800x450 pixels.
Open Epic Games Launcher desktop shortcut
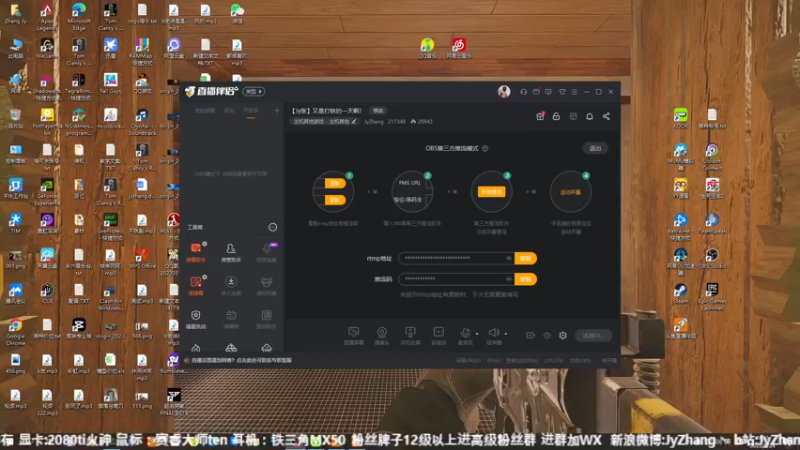point(712,296)
